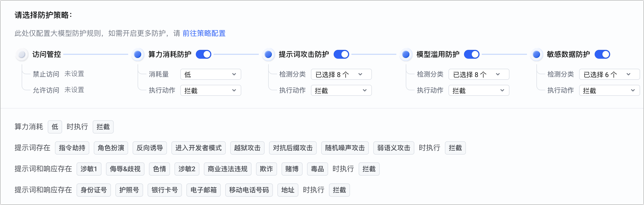644x205 pixels.
Task: Open 执行动作 dropdown under 敏感数据防护
Action: (x=609, y=90)
